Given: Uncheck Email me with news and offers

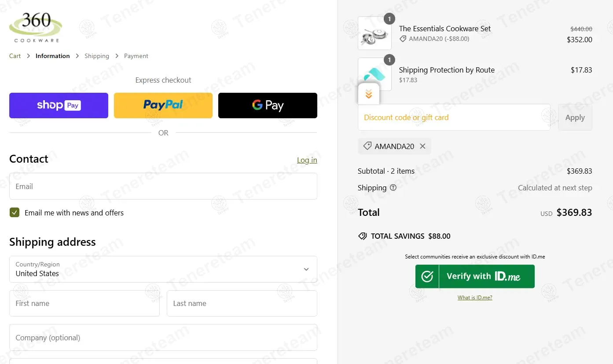Looking at the screenshot, I should (x=15, y=213).
